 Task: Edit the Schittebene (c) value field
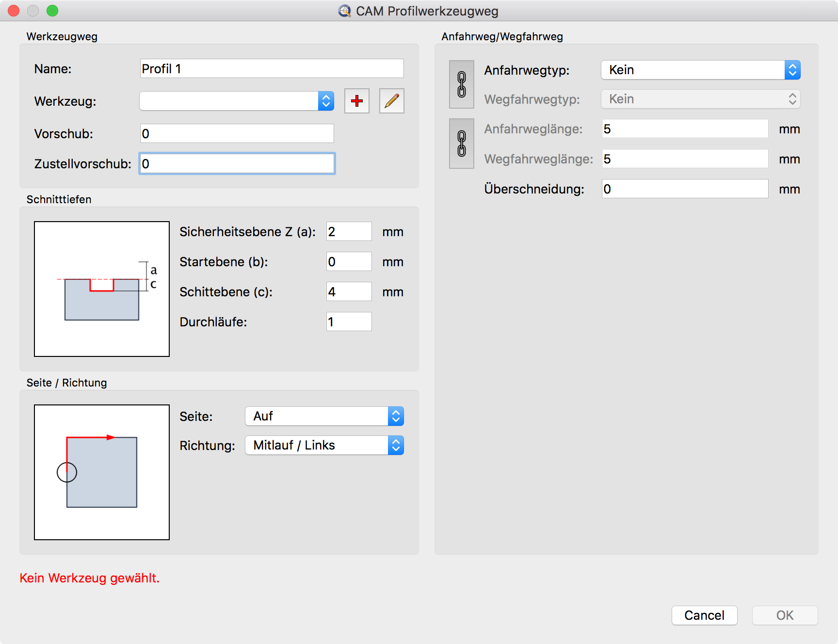(x=349, y=292)
